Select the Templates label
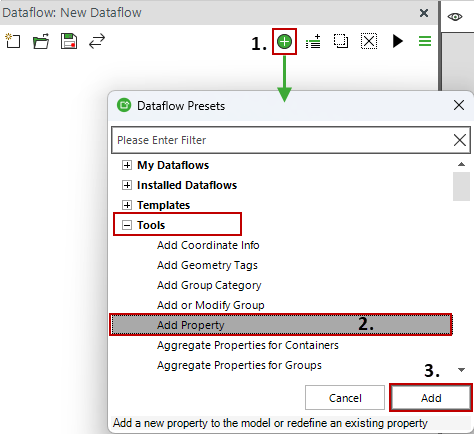The width and height of the screenshot is (474, 434). click(163, 205)
